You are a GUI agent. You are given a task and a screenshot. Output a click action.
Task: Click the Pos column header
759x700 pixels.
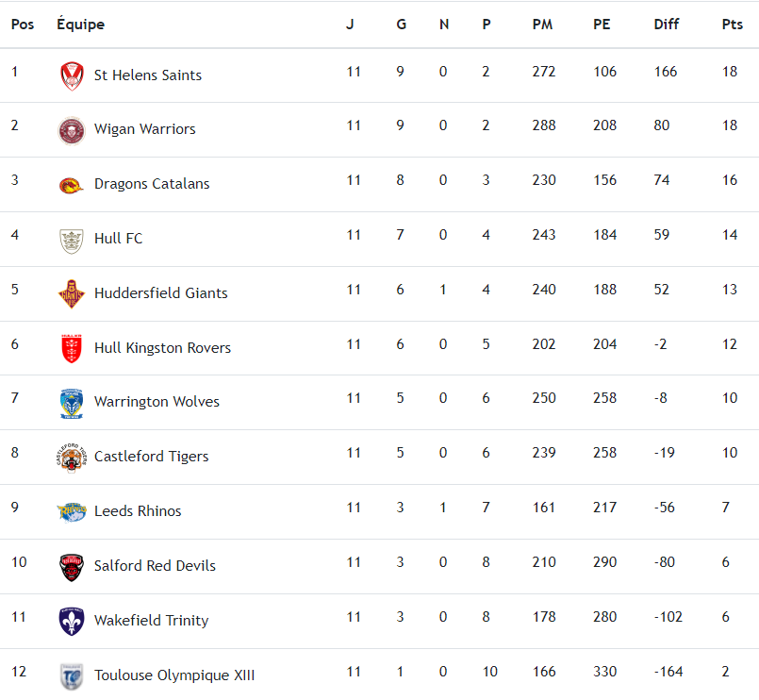[23, 25]
